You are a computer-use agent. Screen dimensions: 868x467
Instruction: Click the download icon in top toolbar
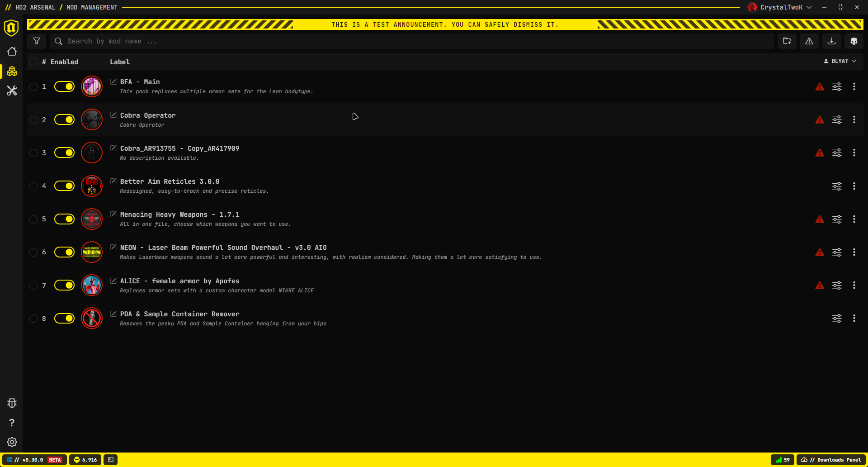pos(831,41)
